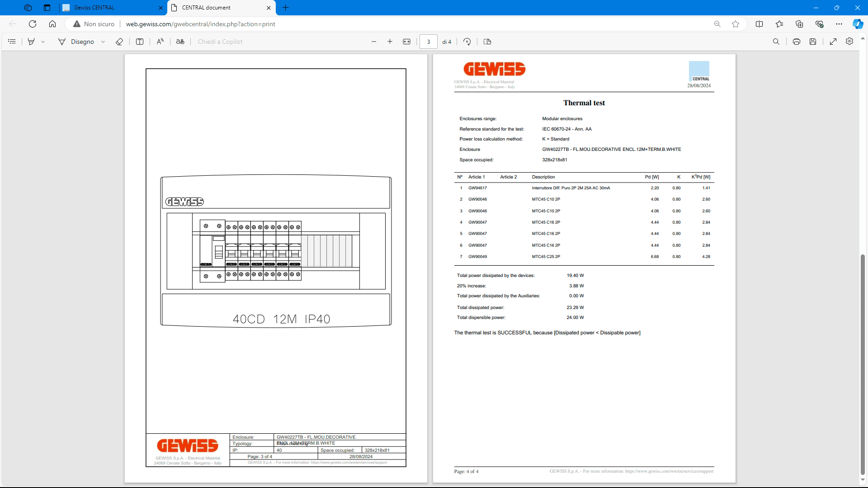Go to browser home page
Viewport: 868px width, 488px height.
tap(52, 24)
